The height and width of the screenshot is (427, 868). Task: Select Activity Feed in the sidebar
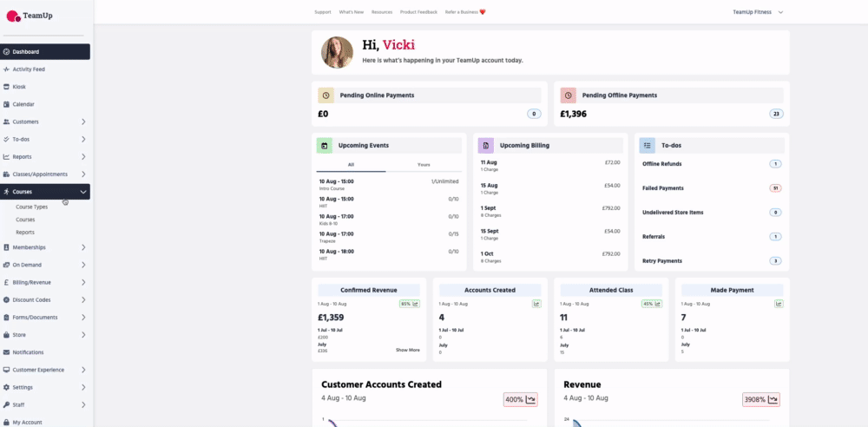(29, 69)
